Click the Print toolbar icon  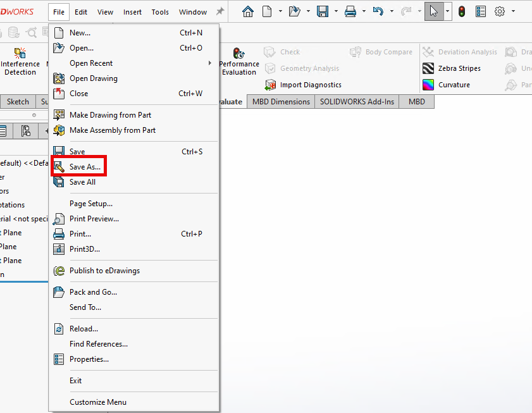point(350,11)
